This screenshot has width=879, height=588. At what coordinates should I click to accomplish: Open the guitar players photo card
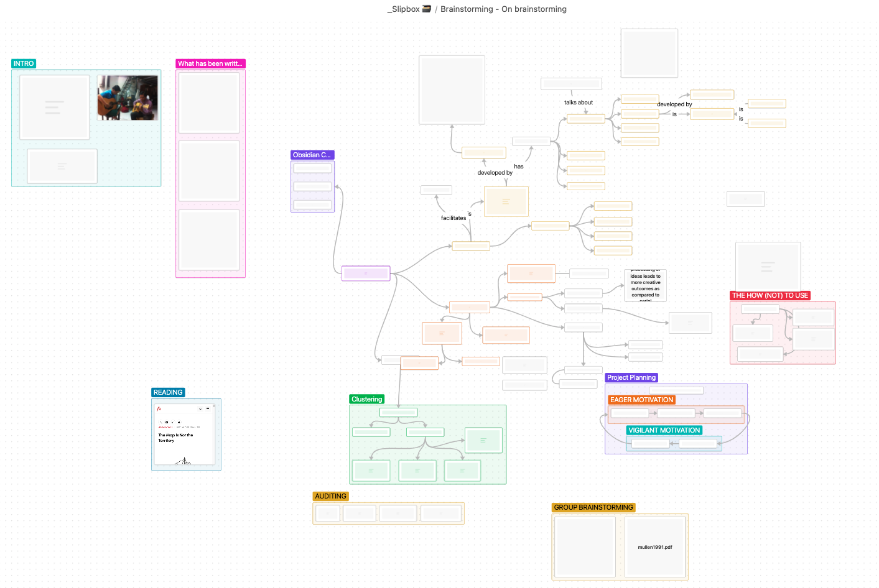(128, 98)
